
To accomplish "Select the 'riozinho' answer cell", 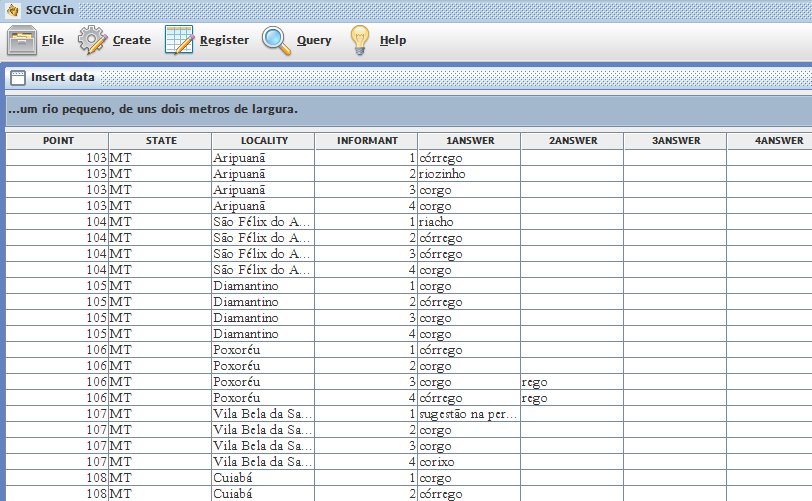I will [469, 174].
